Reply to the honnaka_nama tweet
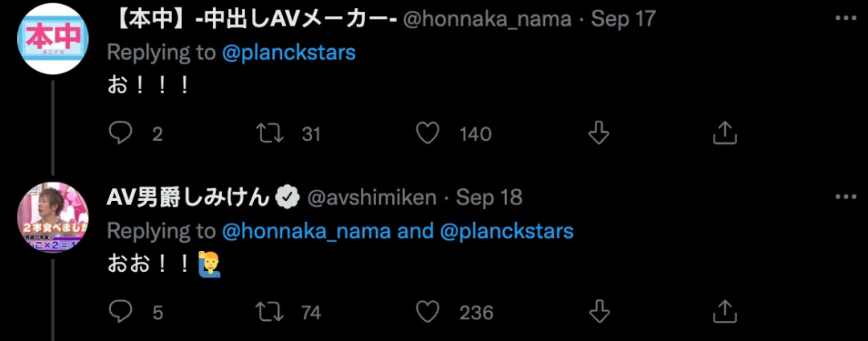 point(121,134)
